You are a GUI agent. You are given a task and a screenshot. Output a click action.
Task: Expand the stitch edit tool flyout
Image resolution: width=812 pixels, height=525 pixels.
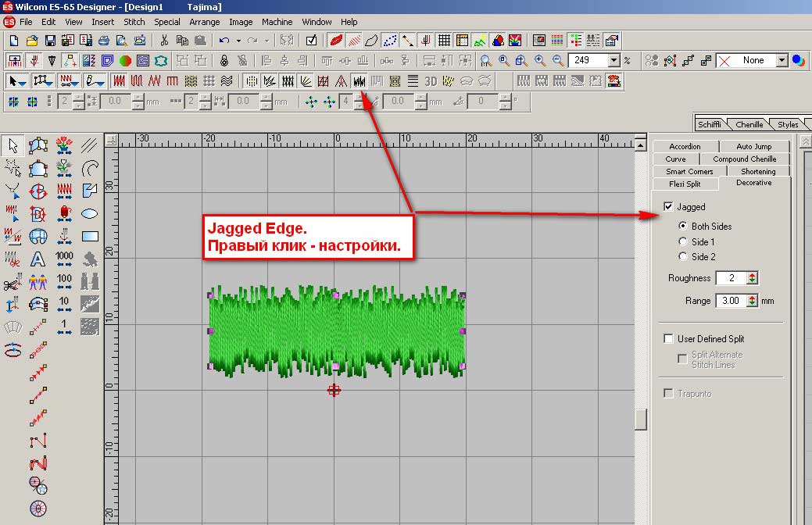coord(76,82)
